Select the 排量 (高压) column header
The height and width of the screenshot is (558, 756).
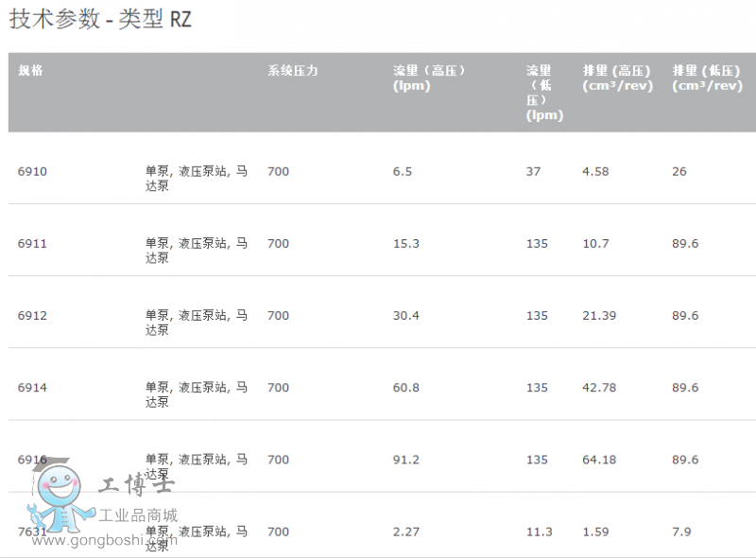tap(616, 78)
